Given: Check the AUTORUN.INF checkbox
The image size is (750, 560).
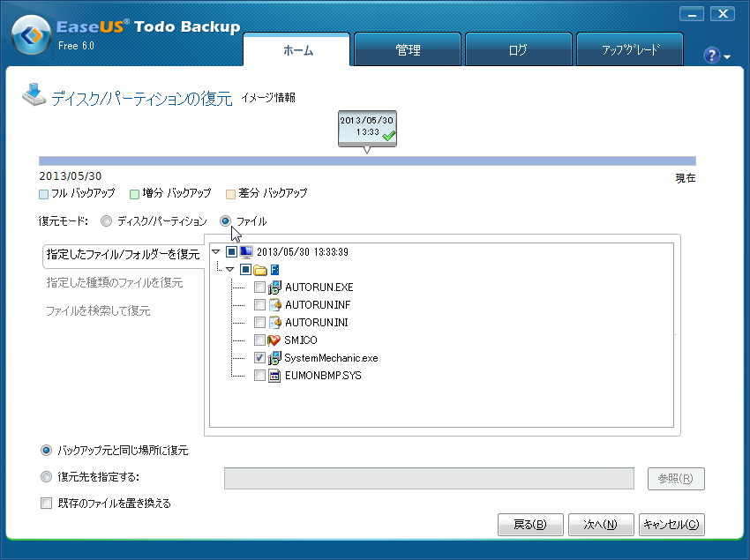Looking at the screenshot, I should tap(259, 304).
